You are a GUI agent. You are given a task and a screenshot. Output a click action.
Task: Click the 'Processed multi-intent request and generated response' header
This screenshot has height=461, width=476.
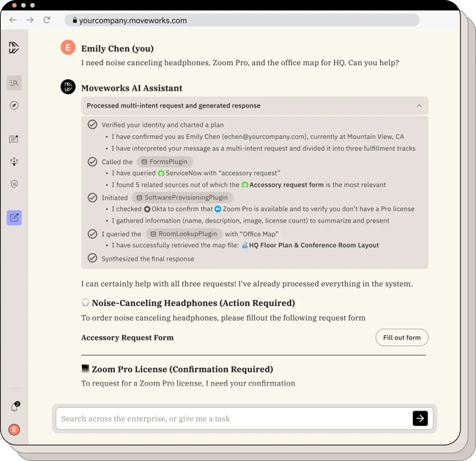tap(255, 105)
